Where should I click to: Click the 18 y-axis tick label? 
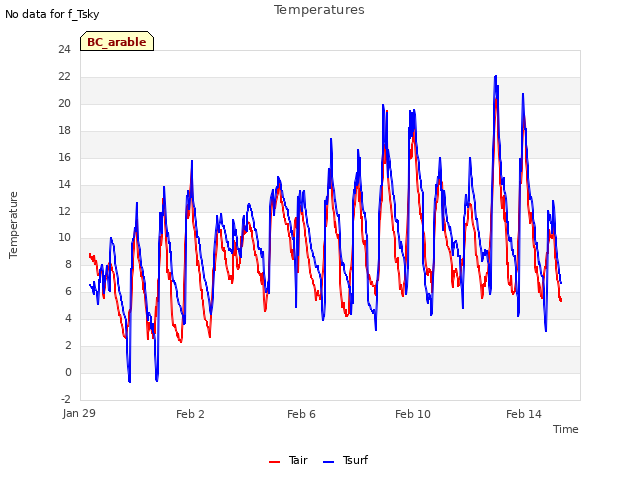[x=64, y=130]
